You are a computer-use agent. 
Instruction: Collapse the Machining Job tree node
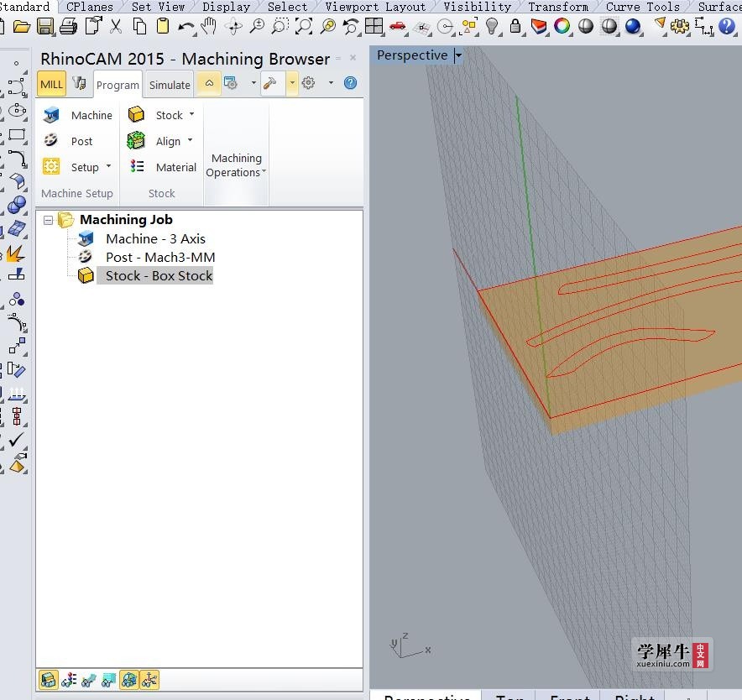[x=48, y=220]
